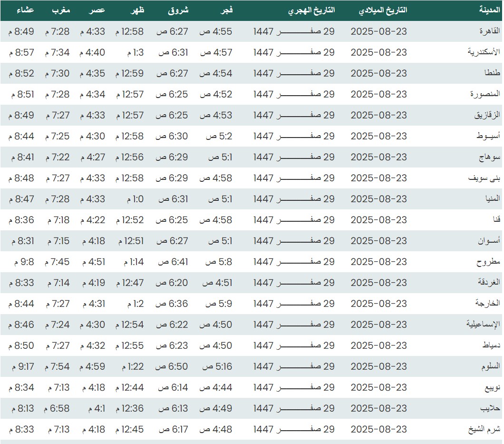
Task: Select the التاريخ الهجري column header
Action: click(311, 10)
